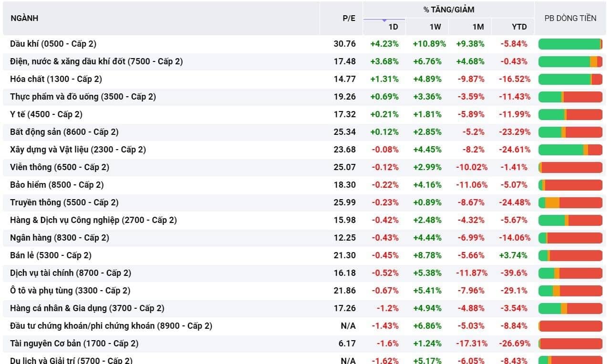
Task: Click the Viễn thông money flow bar
Action: pyautogui.click(x=570, y=167)
